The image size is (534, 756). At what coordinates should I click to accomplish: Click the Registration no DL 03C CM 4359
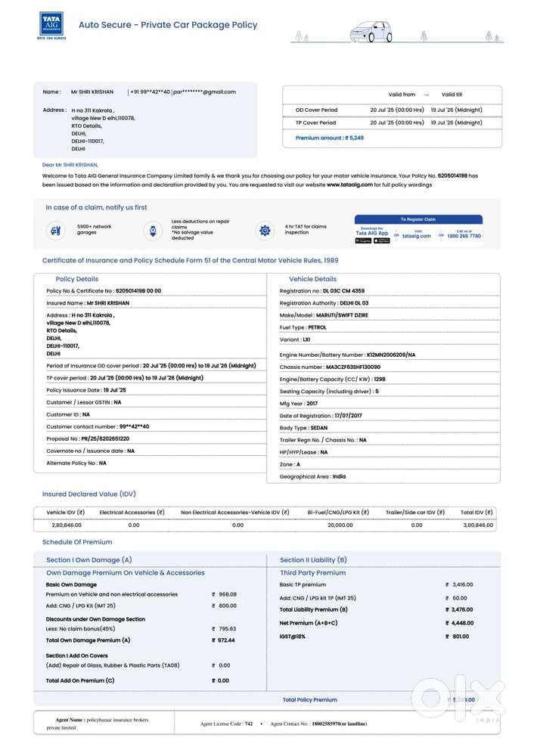(322, 291)
